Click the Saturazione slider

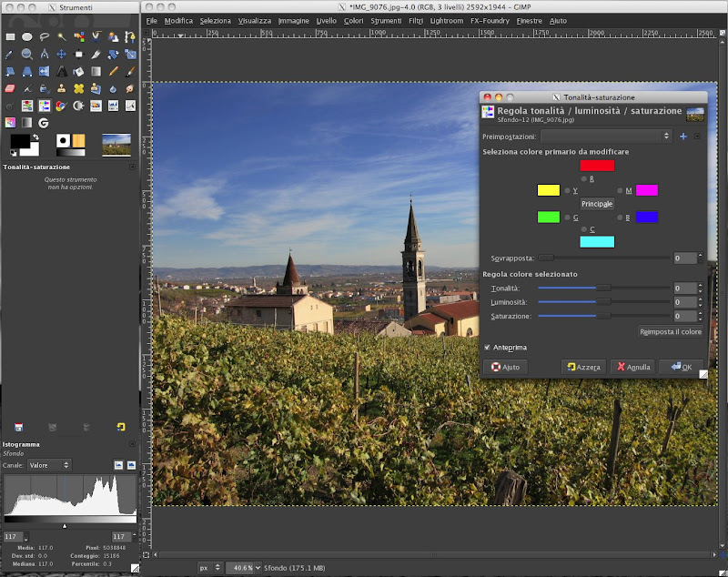point(603,316)
